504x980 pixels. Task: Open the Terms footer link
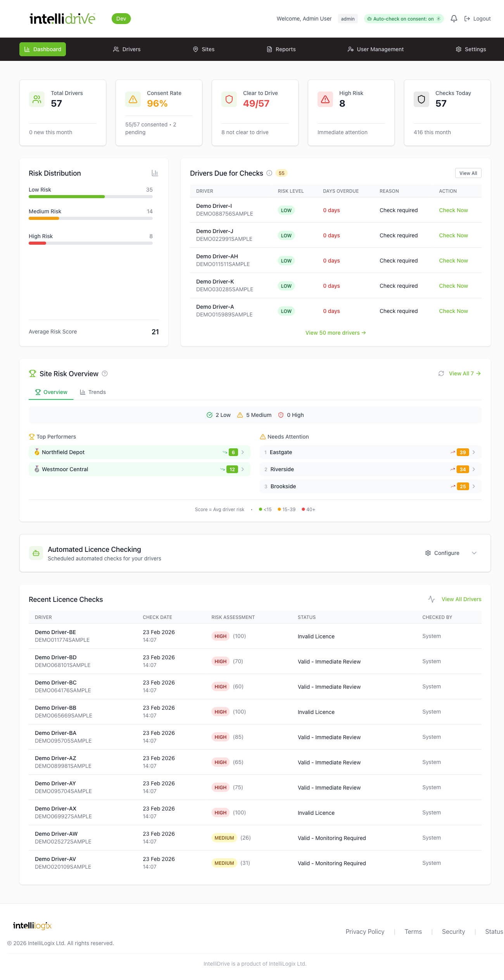click(413, 932)
